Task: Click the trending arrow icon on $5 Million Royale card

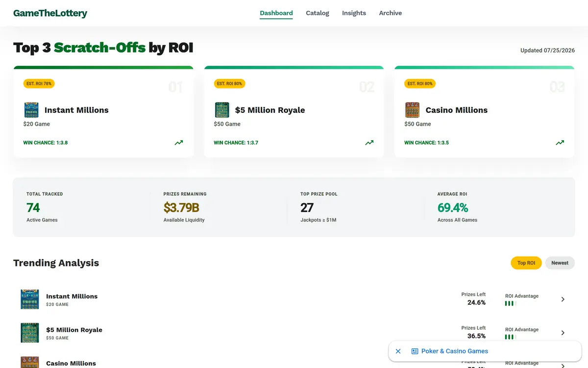Action: [x=369, y=143]
